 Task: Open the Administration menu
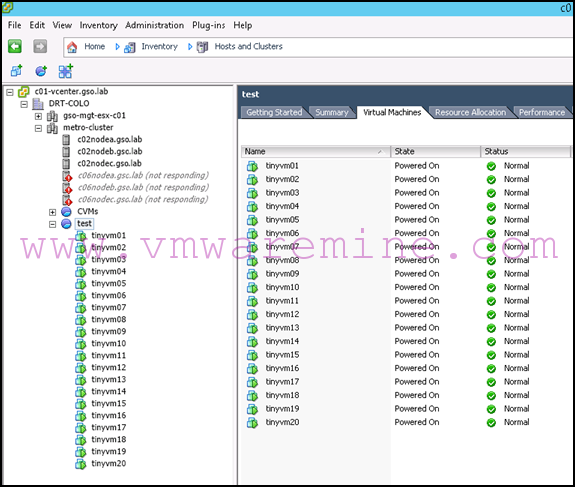[x=154, y=25]
